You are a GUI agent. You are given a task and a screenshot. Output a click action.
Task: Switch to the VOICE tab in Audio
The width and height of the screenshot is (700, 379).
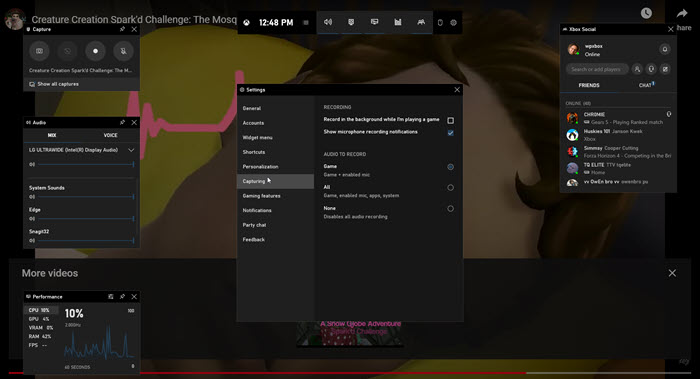110,135
